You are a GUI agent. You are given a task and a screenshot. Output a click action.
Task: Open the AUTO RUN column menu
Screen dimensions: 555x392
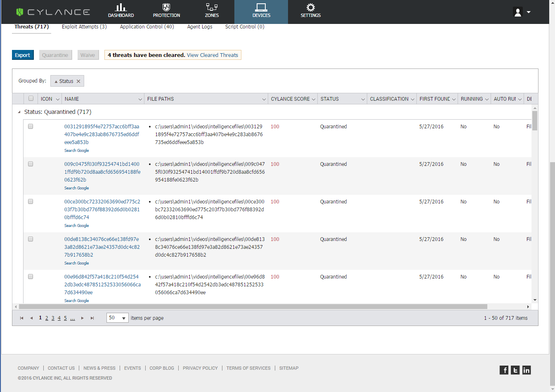click(520, 99)
